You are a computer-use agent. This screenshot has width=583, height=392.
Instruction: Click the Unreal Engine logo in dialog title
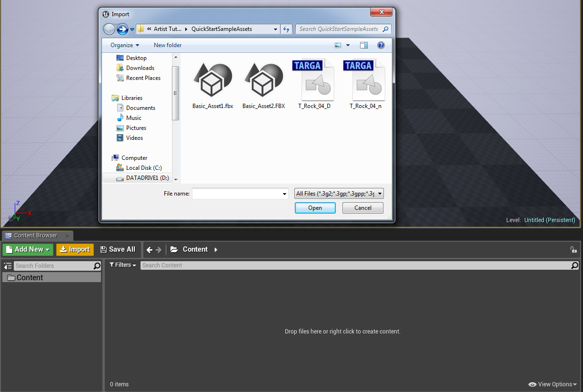point(106,14)
